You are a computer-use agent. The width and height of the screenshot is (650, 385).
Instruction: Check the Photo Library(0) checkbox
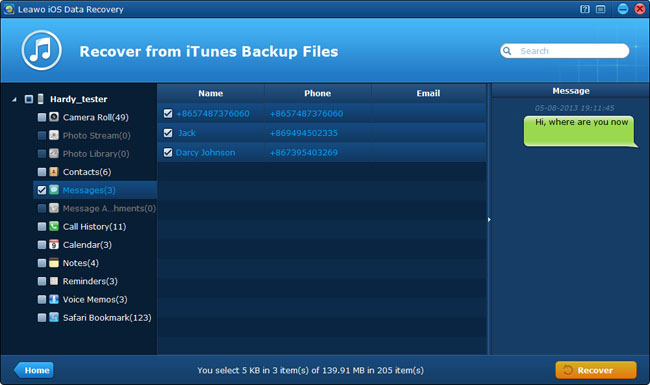coord(42,154)
